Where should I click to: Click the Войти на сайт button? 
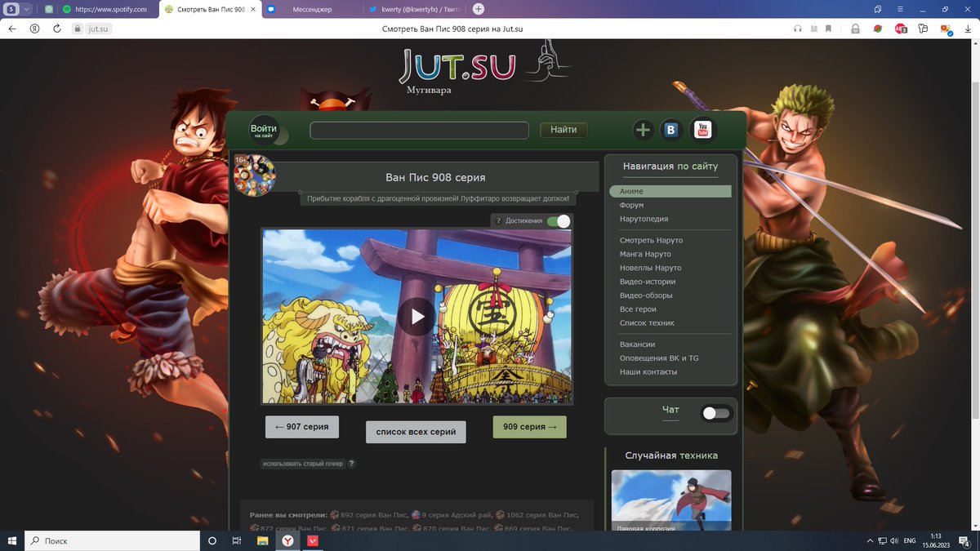[264, 130]
